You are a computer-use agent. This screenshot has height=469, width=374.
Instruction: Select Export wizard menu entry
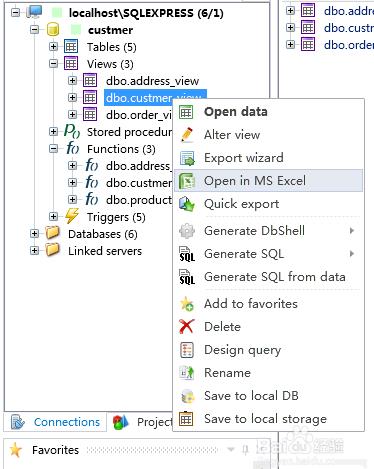click(268, 158)
